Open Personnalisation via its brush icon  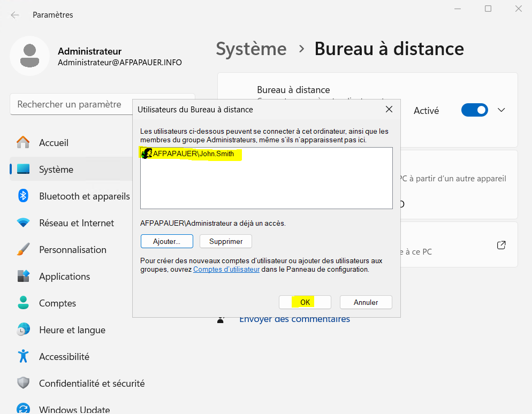point(23,249)
